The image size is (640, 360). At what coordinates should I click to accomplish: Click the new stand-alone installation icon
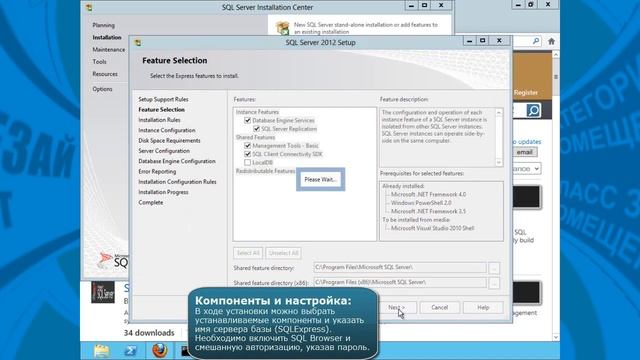pyautogui.click(x=282, y=28)
